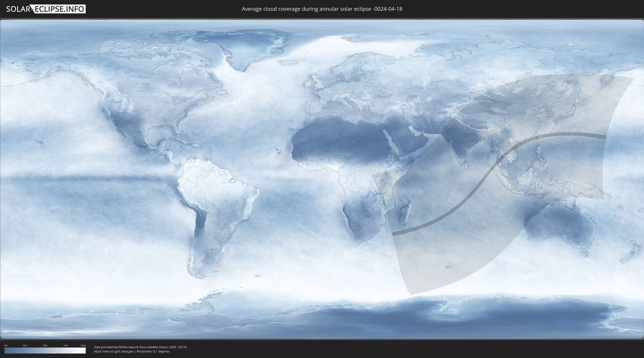Viewport: 644px width, 358px height.
Task: Click the '0%' legend label
Action: coord(6,345)
